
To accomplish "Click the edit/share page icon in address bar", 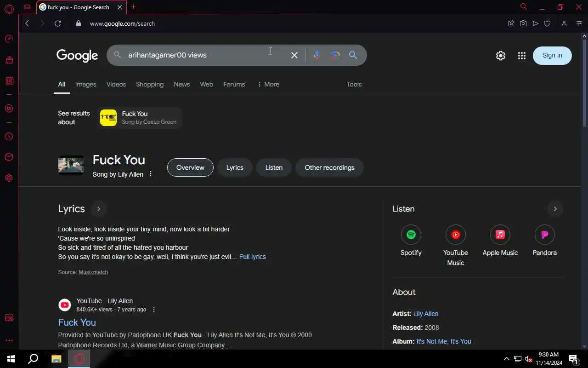I will click(511, 23).
